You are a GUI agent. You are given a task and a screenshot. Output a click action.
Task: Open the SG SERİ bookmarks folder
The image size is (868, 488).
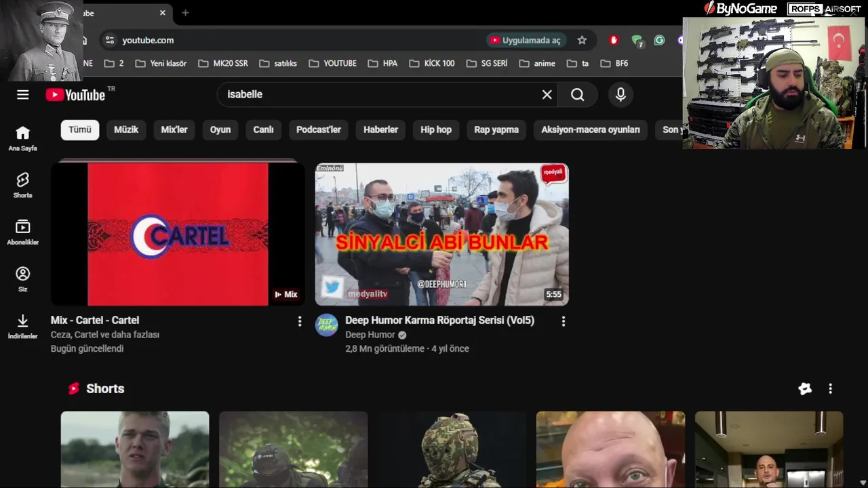[x=487, y=63]
